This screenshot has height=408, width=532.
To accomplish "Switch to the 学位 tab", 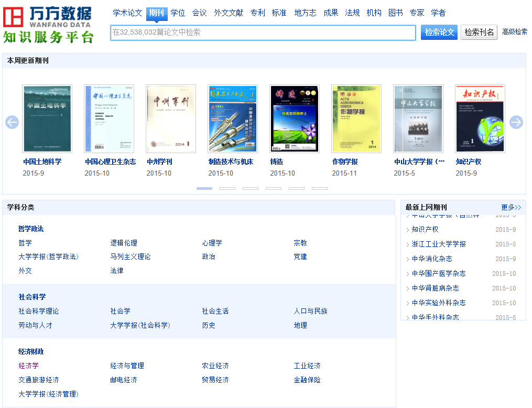I will click(178, 13).
